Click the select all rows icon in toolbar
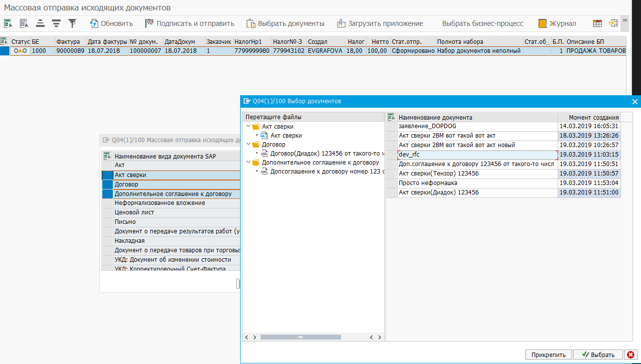The height and width of the screenshot is (364, 641). 8,23
